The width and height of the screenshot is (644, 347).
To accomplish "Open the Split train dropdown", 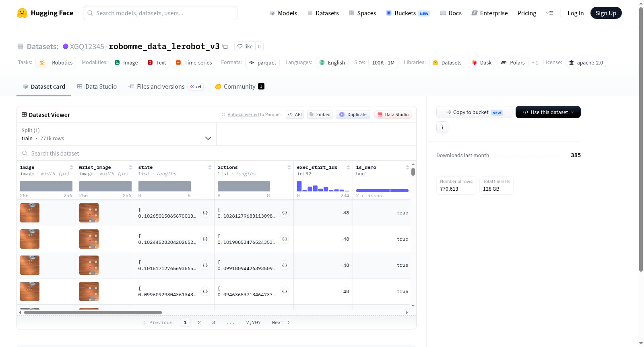I will tap(116, 134).
